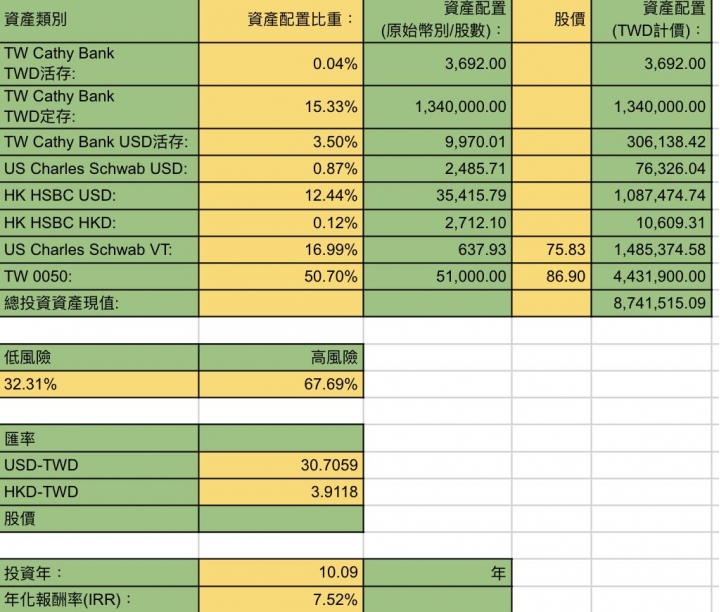Select the 30.7059 exchange rate cell
The image size is (720, 612).
281,466
